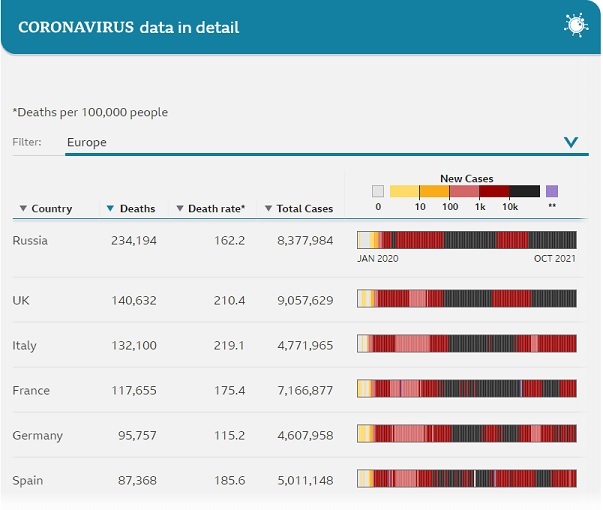
Task: Click the coronavirus icon in the header
Action: pyautogui.click(x=576, y=25)
